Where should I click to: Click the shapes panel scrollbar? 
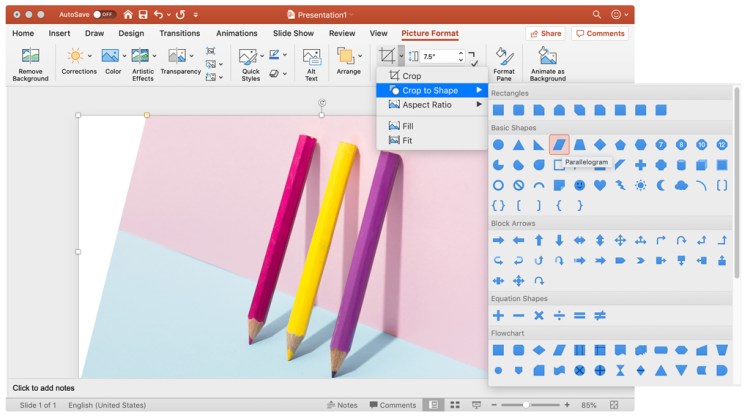tap(737, 182)
